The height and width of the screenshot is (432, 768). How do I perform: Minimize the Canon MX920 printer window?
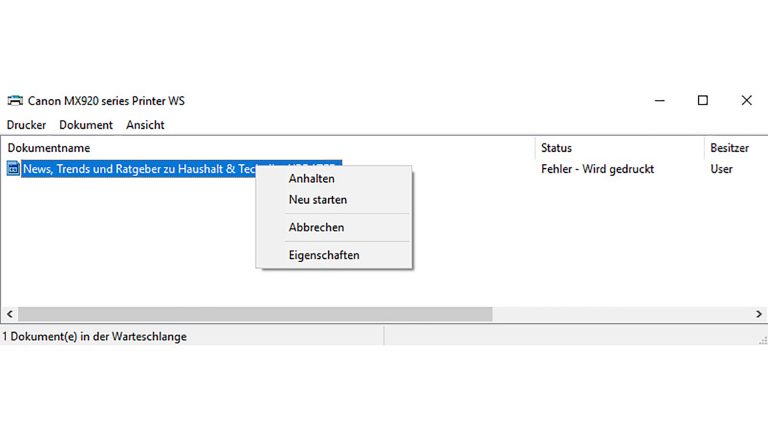(x=659, y=100)
